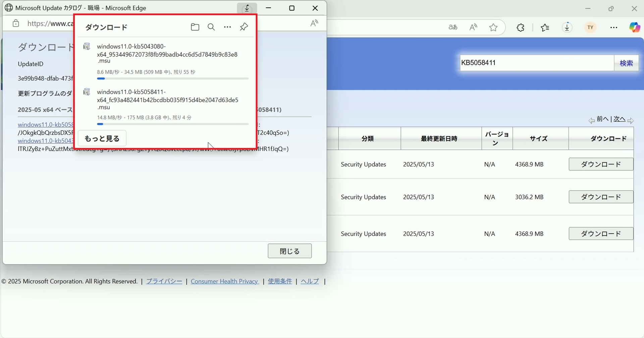Launch the Copilot icon

[634, 28]
